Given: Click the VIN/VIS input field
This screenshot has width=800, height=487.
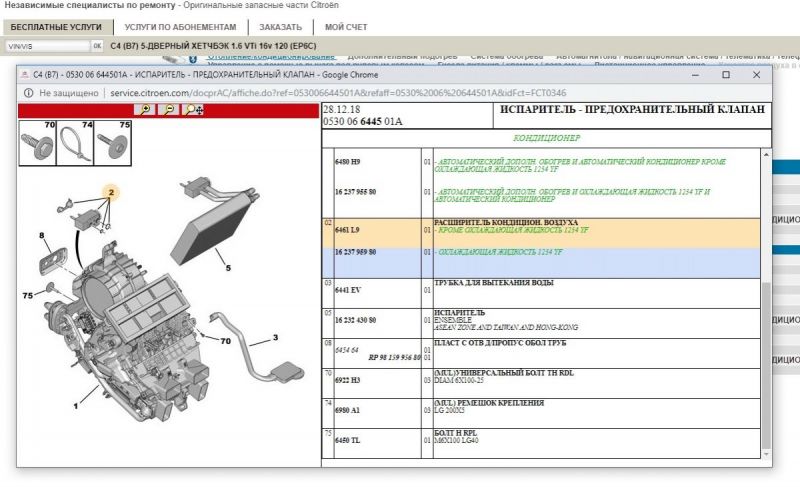Looking at the screenshot, I should click(46, 46).
